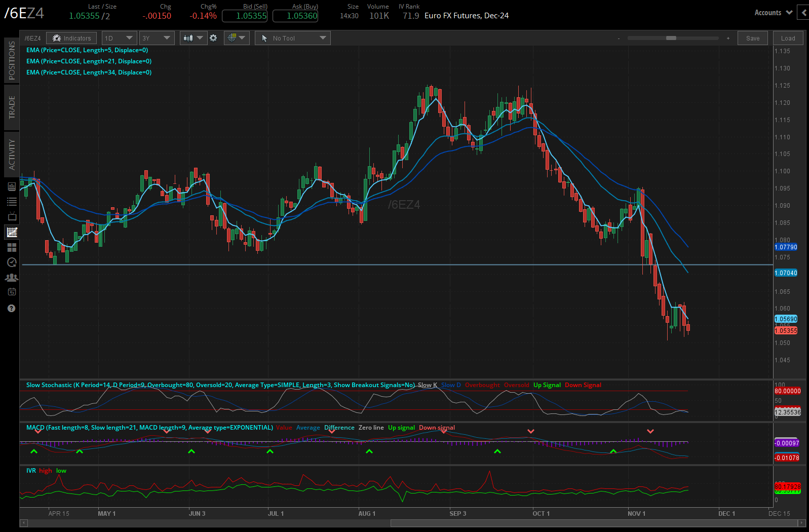Open the people community icon in sidebar
The width and height of the screenshot is (809, 532).
pyautogui.click(x=12, y=278)
